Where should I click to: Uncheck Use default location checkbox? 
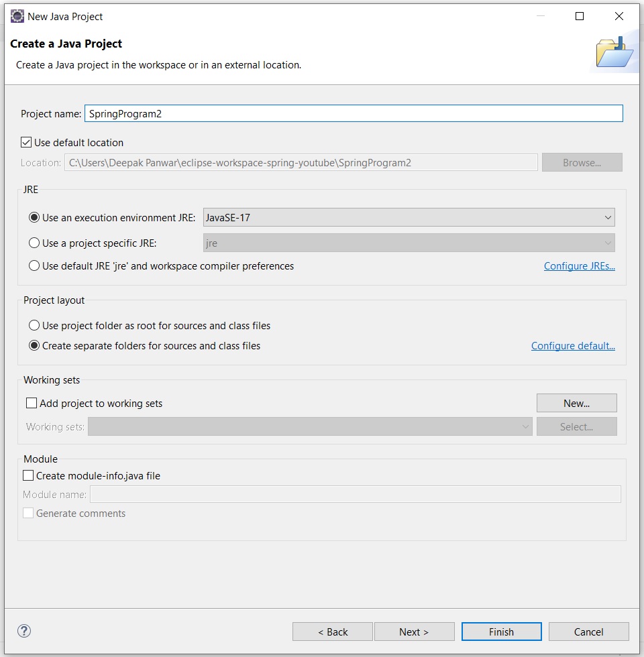click(26, 142)
